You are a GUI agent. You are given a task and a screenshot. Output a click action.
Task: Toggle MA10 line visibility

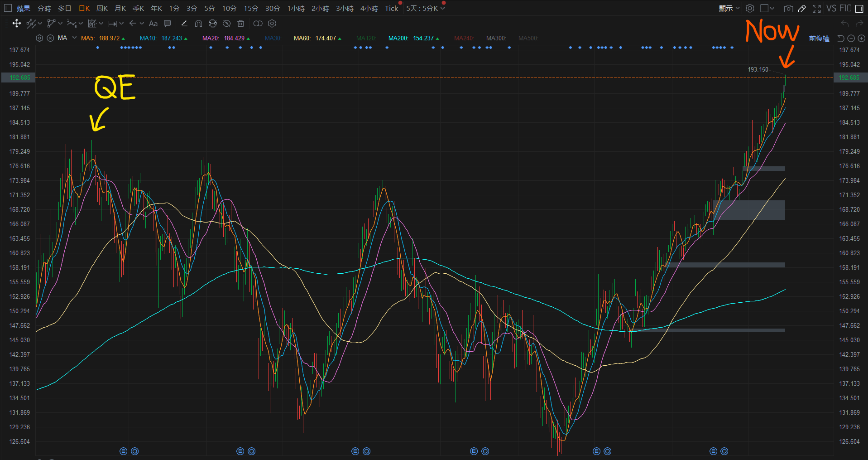click(x=163, y=39)
